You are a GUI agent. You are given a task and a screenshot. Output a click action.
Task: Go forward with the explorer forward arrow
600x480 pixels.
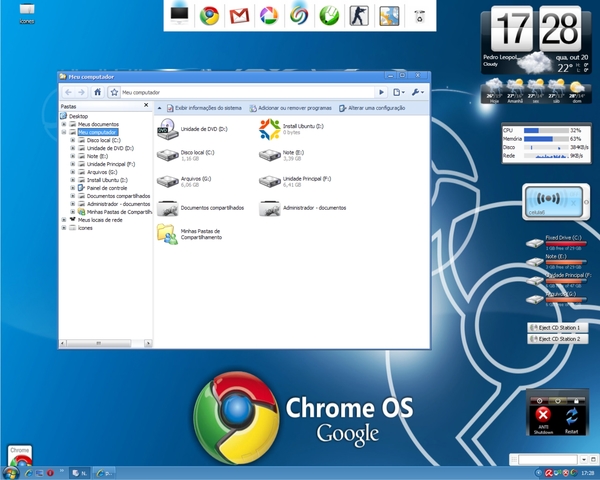click(82, 92)
